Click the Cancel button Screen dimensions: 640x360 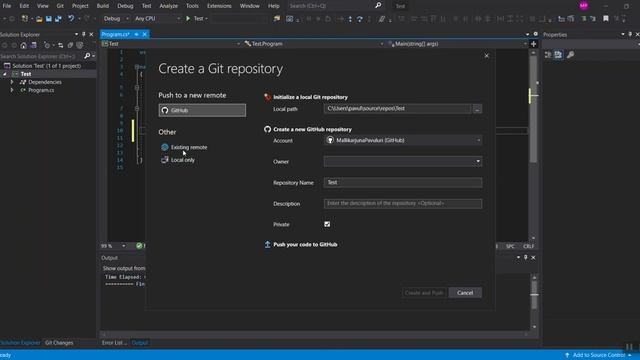pyautogui.click(x=465, y=293)
